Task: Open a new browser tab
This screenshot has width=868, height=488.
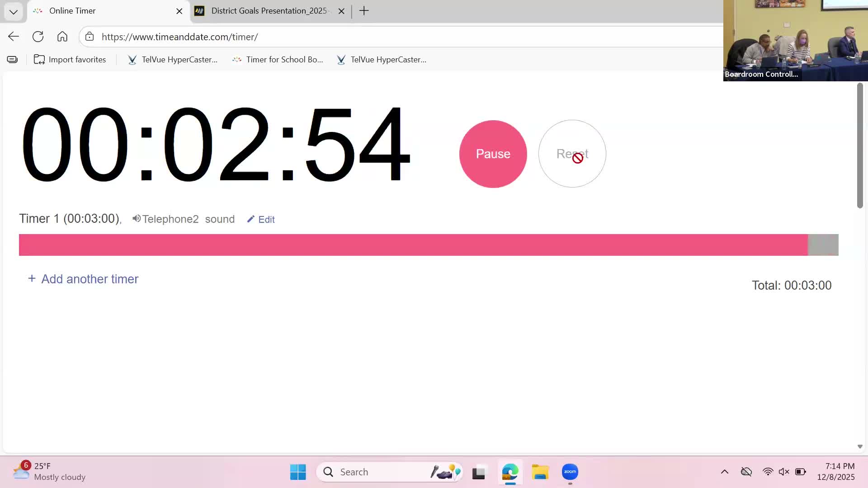Action: click(364, 11)
